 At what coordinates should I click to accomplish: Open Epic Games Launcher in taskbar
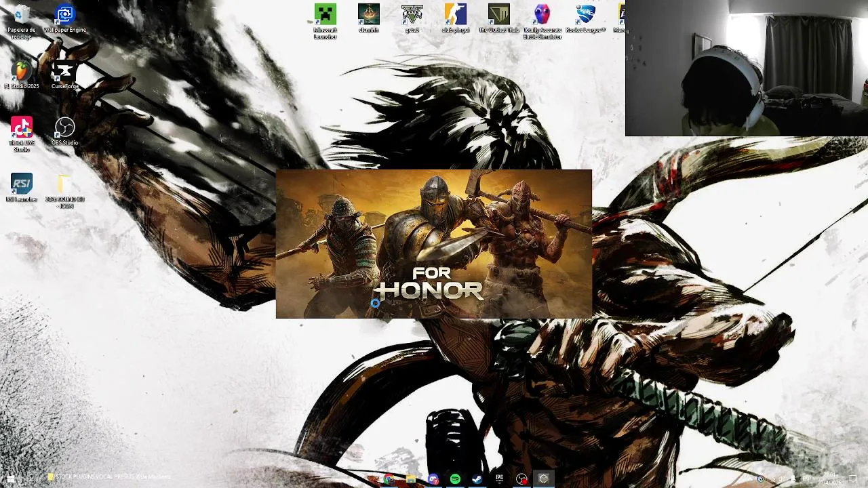[x=499, y=479]
